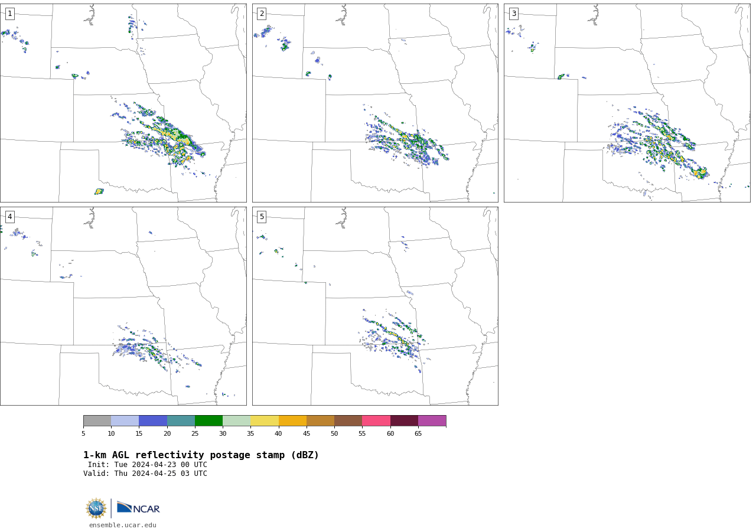756x532 pixels.
Task: Click the colorbar tick label 20
Action: coord(167,434)
